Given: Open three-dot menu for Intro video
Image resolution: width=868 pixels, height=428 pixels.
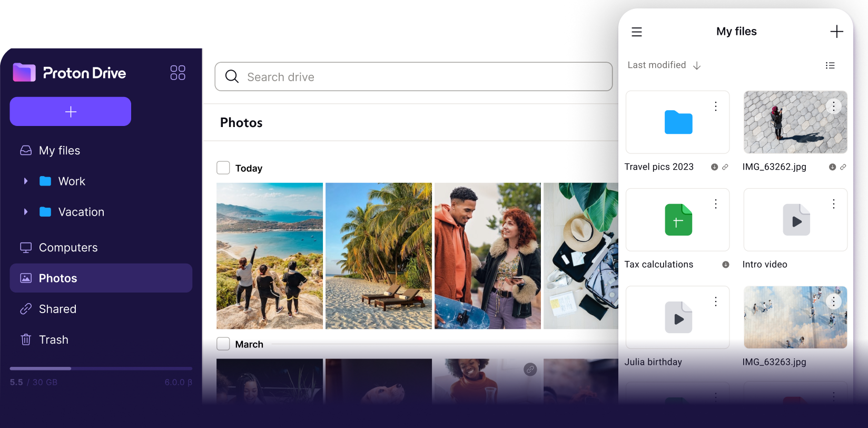Looking at the screenshot, I should [x=833, y=204].
